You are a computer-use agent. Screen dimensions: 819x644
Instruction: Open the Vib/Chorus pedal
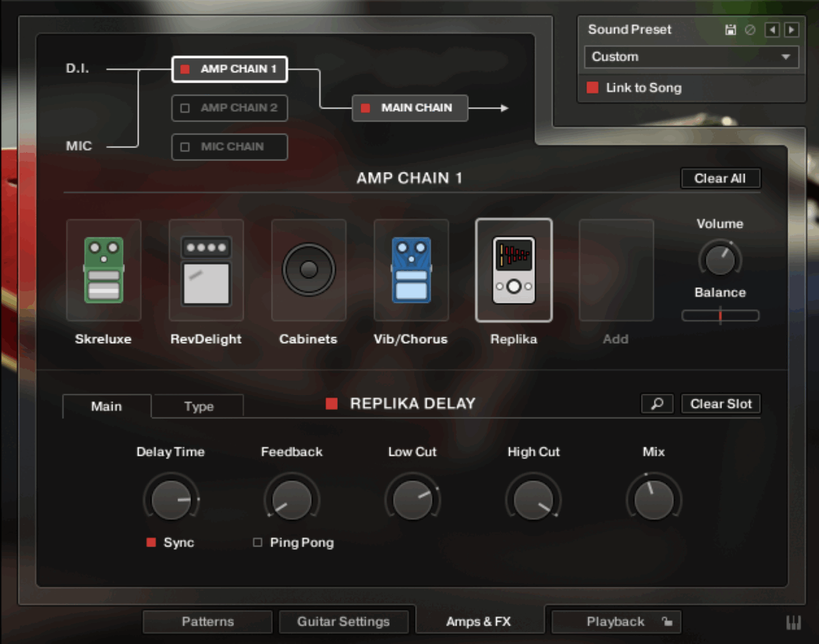tap(411, 269)
